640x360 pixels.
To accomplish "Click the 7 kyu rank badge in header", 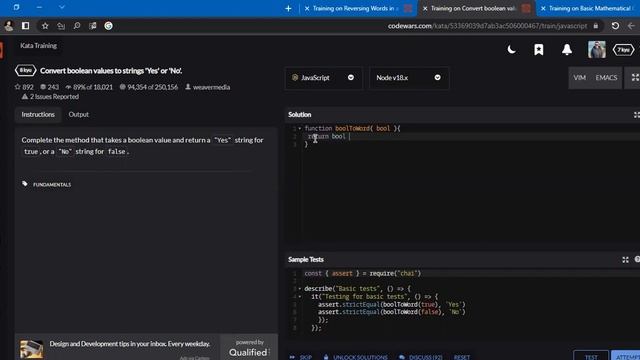I will point(623,50).
